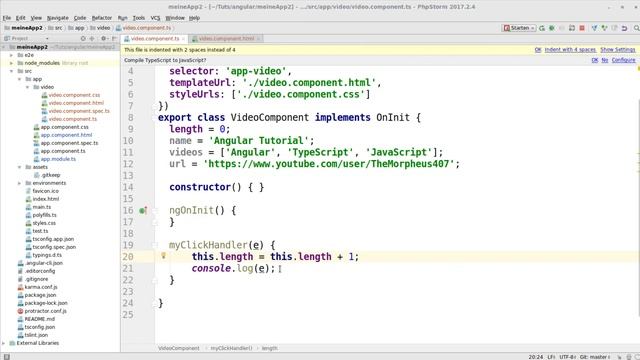The image size is (640, 360).
Task: Open karma.conf.js file
Action: (x=41, y=287)
